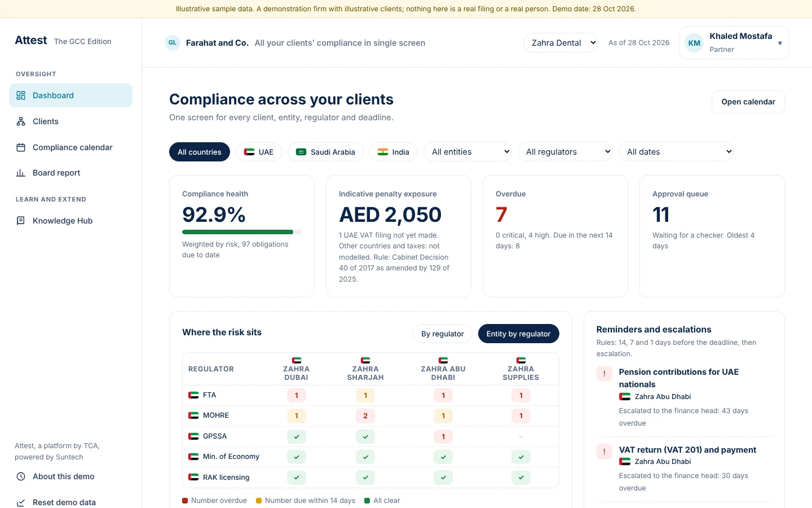The width and height of the screenshot is (812, 508).
Task: Click the Dashboard grid icon in sidebar
Action: pyautogui.click(x=21, y=95)
